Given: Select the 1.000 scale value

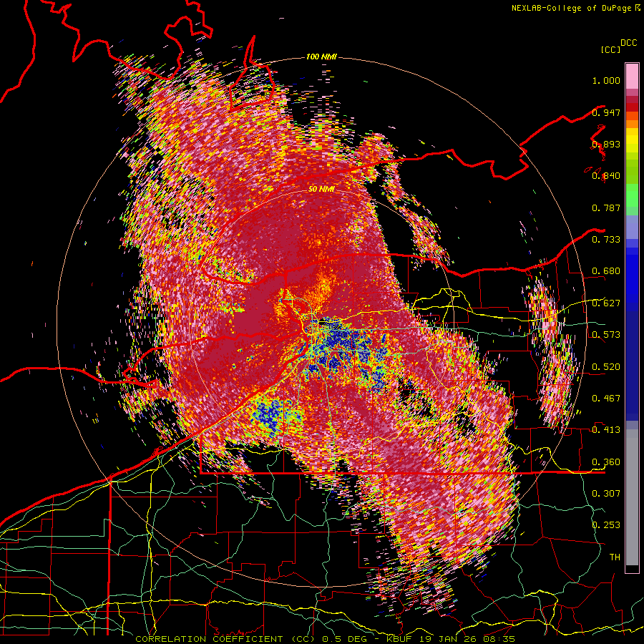Looking at the screenshot, I should tap(606, 80).
